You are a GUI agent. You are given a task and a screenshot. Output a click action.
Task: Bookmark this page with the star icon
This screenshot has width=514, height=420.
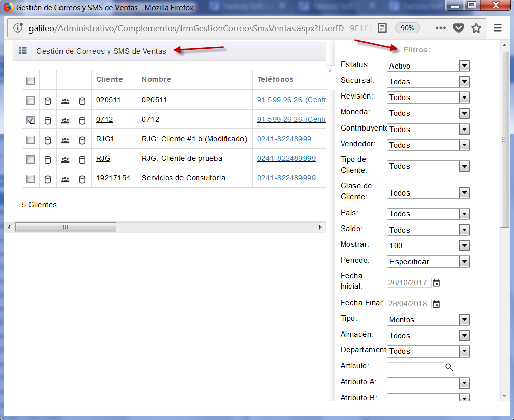tap(476, 28)
